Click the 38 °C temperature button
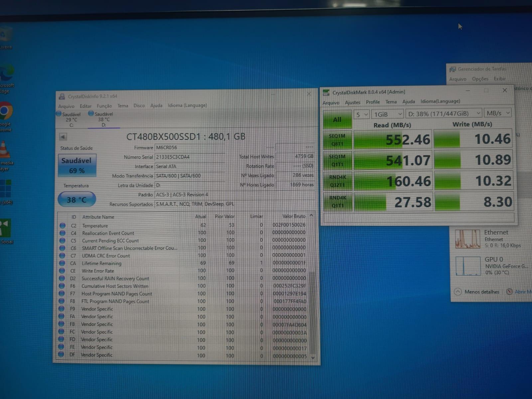Screen dimensions: 532x399 (x=77, y=199)
